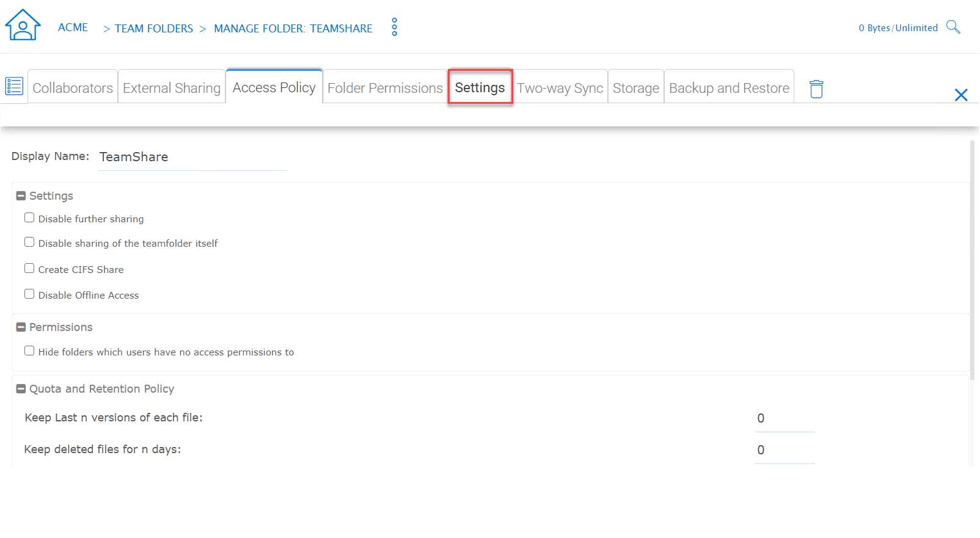Collapse the Settings section
This screenshot has height=538, width=980.
click(21, 196)
